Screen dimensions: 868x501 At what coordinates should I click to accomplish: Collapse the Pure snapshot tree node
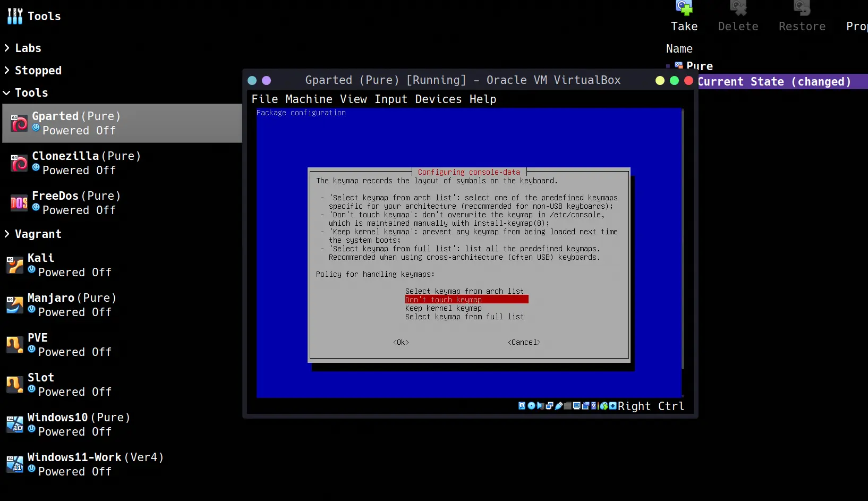(x=668, y=66)
